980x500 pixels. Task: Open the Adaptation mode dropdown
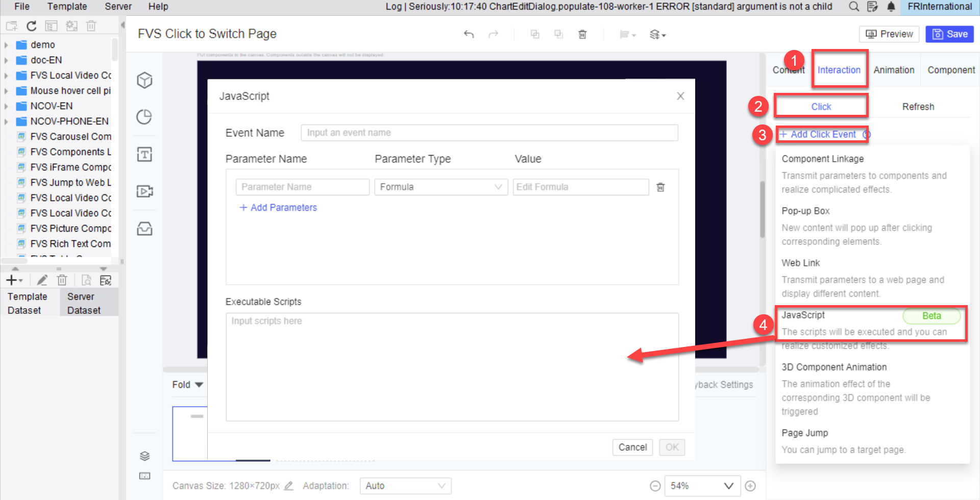pyautogui.click(x=405, y=485)
